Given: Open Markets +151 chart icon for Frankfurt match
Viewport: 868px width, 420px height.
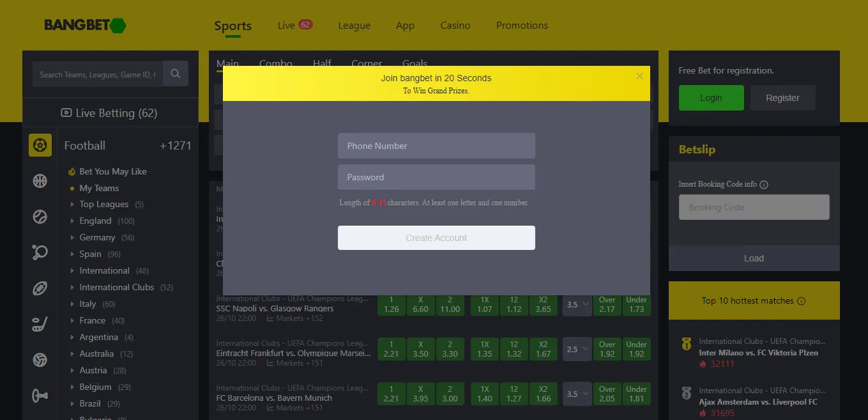Looking at the screenshot, I should pos(270,363).
